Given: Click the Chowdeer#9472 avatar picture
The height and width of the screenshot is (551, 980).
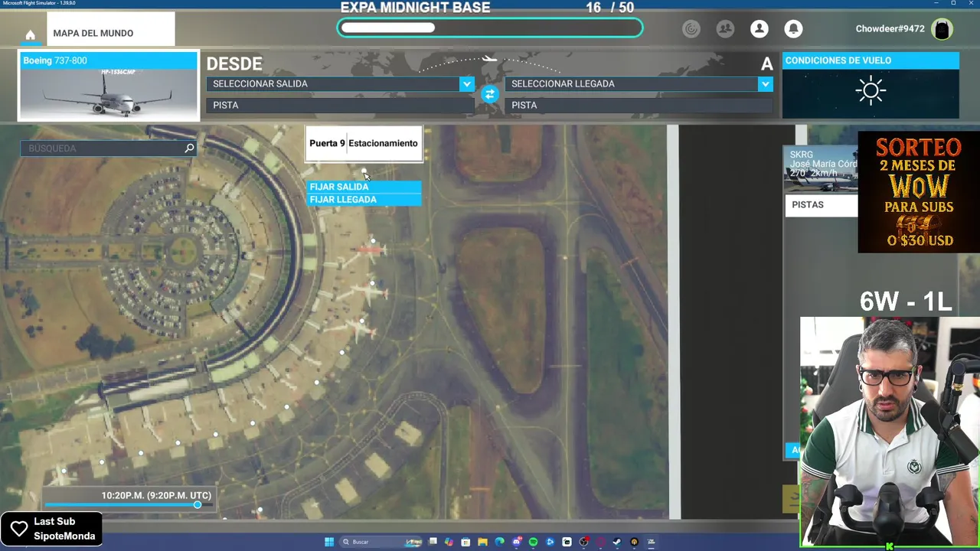Looking at the screenshot, I should [942, 29].
